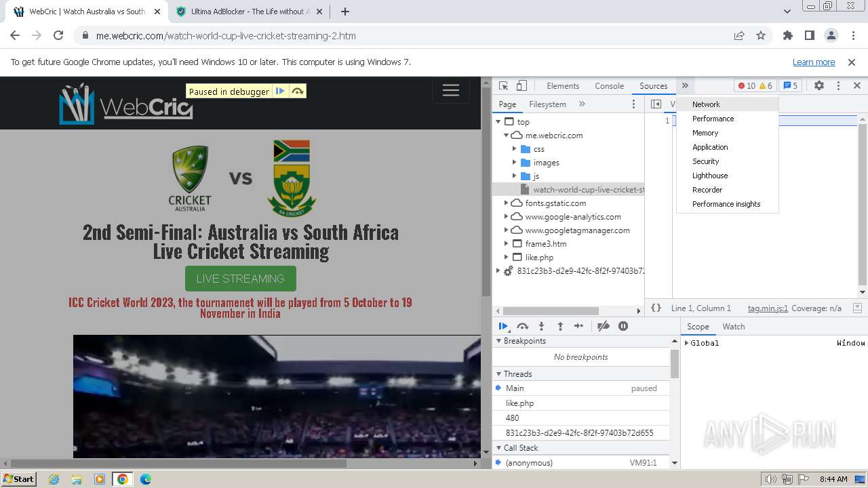Click the more DevTools panels chevron
The image size is (868, 488).
point(685,86)
